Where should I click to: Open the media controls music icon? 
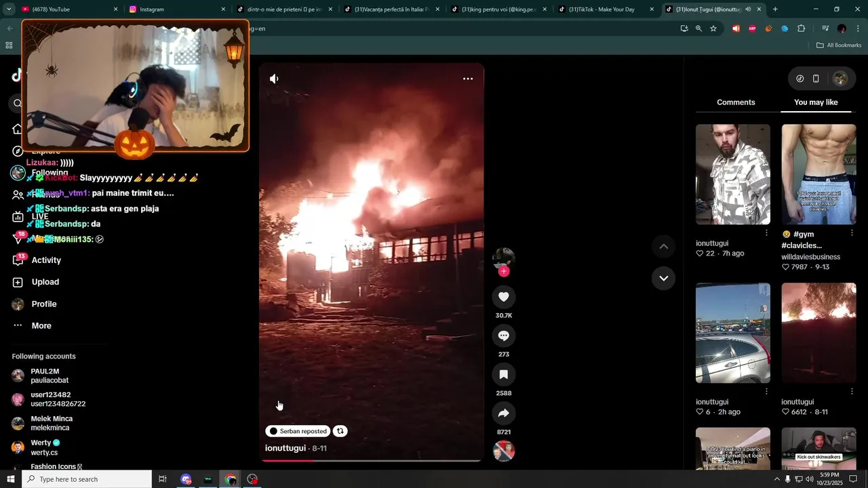pos(825,28)
